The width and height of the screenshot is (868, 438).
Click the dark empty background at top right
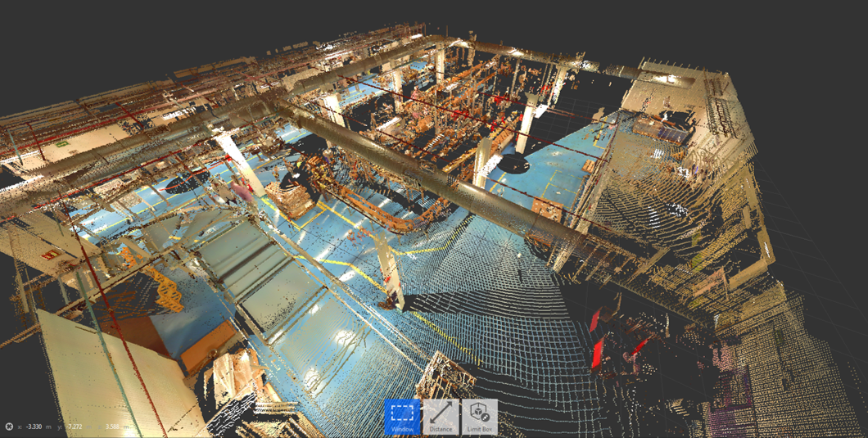point(778,33)
